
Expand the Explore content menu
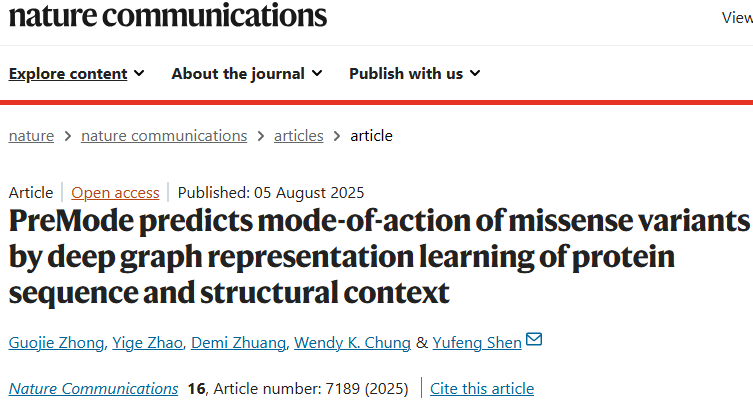(x=76, y=73)
